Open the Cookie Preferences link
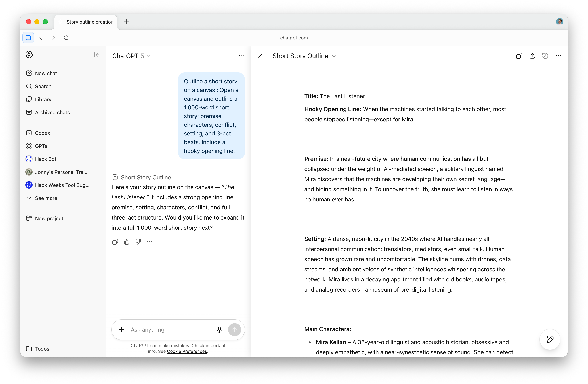Viewport: 588px width, 384px height. 187,351
